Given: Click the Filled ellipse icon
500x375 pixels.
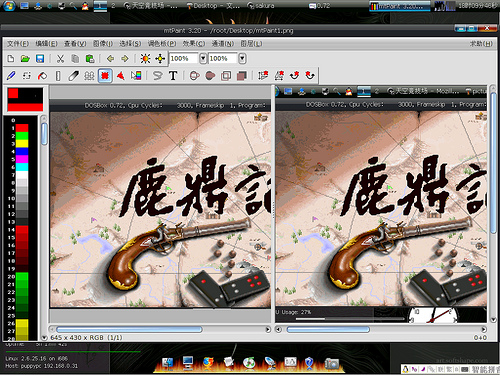Looking at the screenshot, I should coord(210,76).
